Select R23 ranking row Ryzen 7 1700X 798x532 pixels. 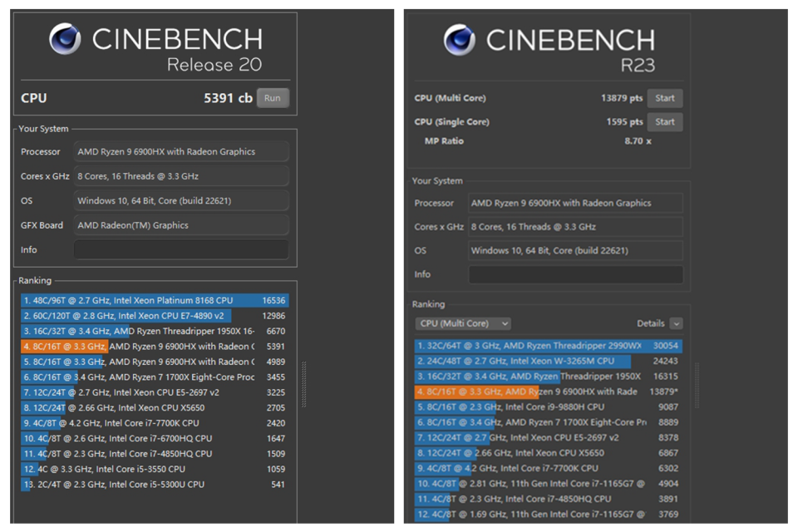(549, 422)
